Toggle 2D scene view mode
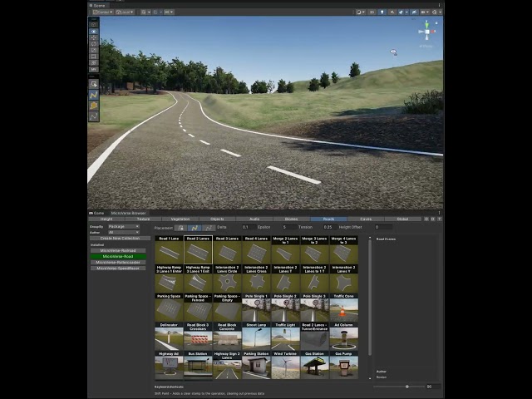532x399 pixels. tap(372, 12)
